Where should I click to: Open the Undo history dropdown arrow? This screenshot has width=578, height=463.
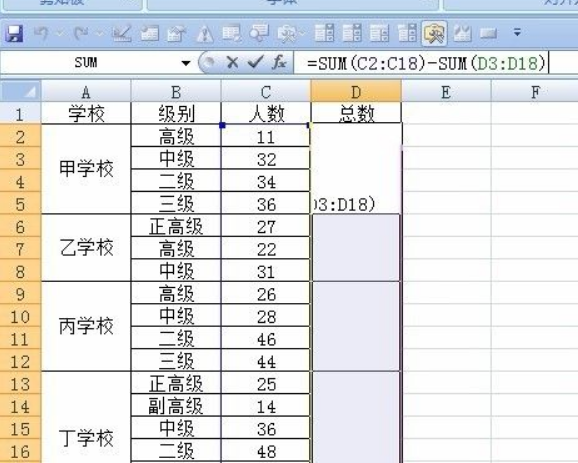click(60, 34)
